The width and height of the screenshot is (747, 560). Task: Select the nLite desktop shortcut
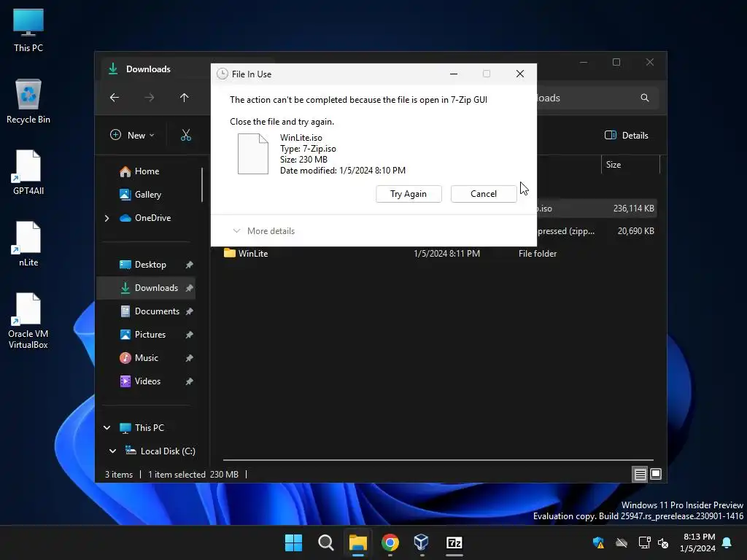tap(28, 244)
